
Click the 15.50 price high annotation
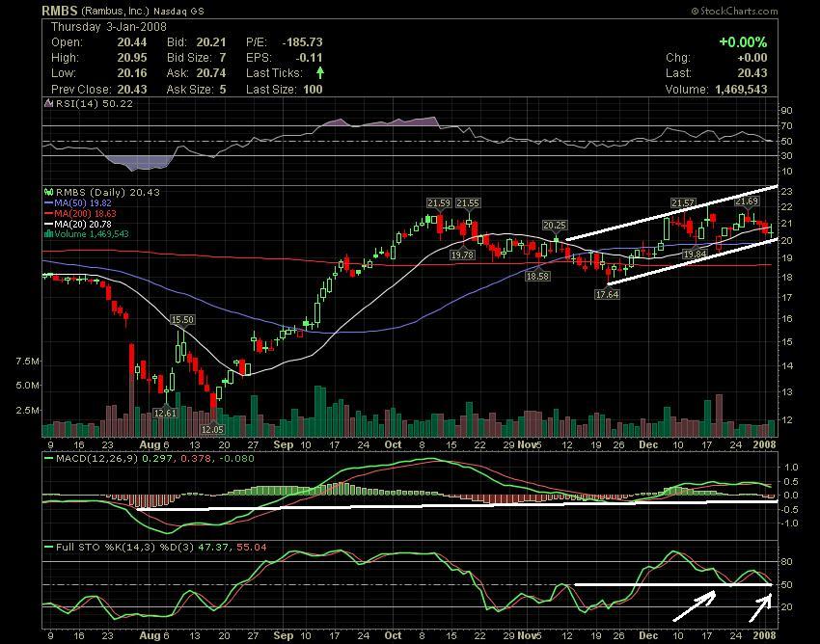click(182, 319)
